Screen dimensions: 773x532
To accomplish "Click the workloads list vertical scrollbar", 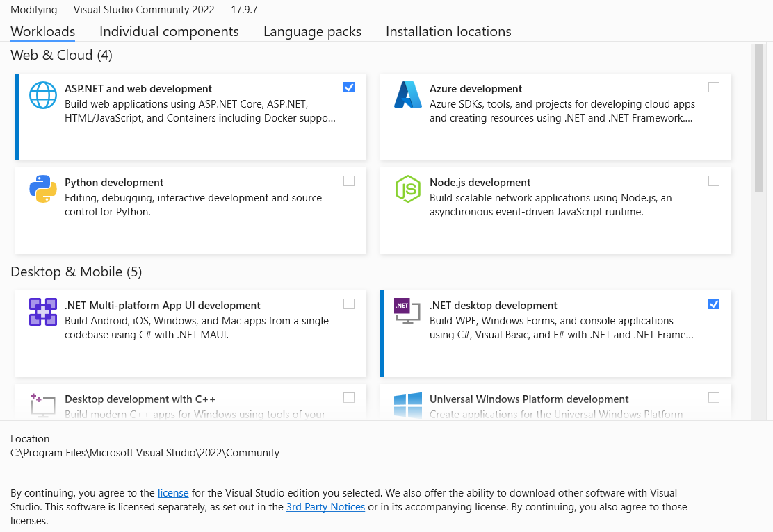I will 758,118.
